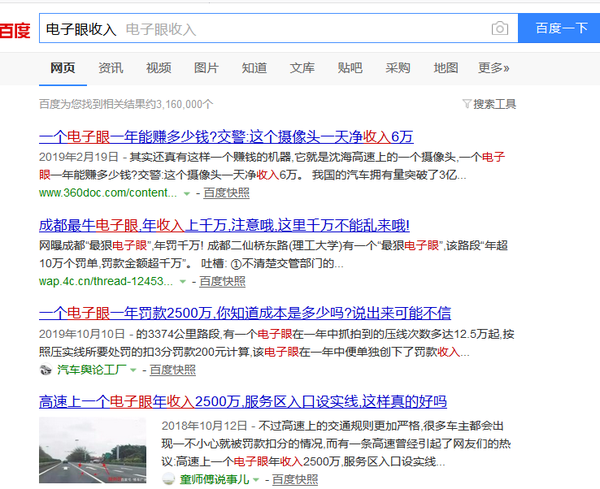The image size is (600, 489).
Task: Go to the 图片 tab
Action: tap(206, 68)
